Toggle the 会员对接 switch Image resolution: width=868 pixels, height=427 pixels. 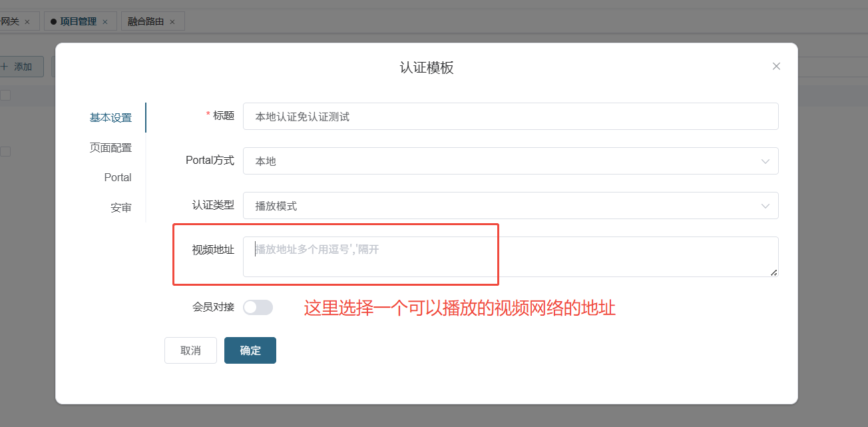pos(258,307)
